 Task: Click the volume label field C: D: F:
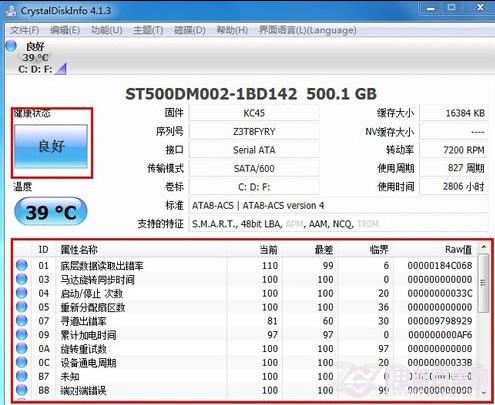(x=254, y=187)
